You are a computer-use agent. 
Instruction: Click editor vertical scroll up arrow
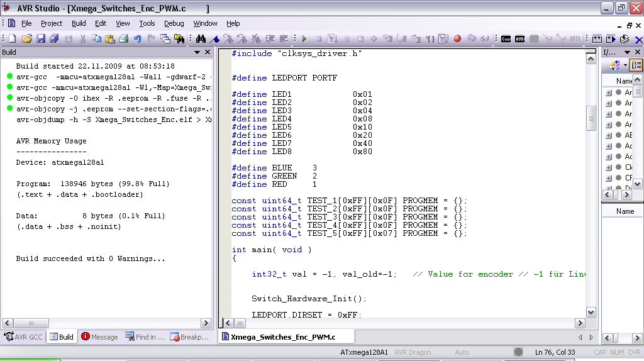(x=591, y=59)
